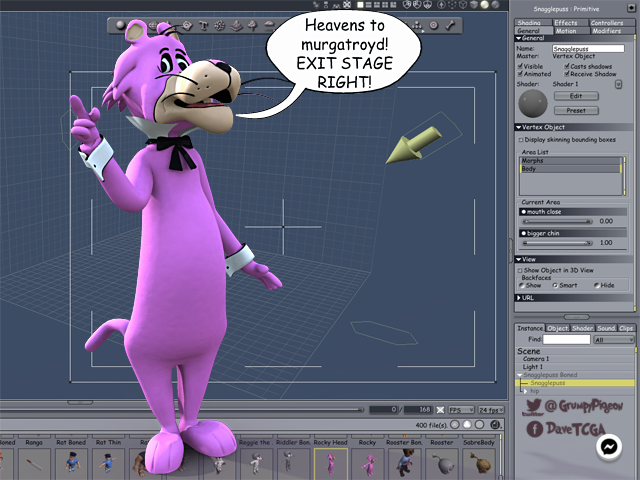
Task: Open Facebook Messenger chat bubble
Action: (609, 447)
